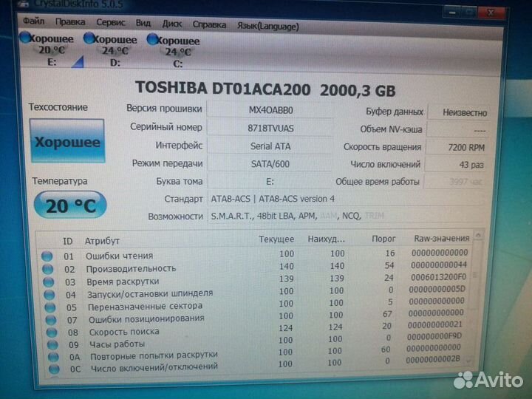532x399 pixels.
Task: Open the Диск menu
Action: click(x=171, y=24)
